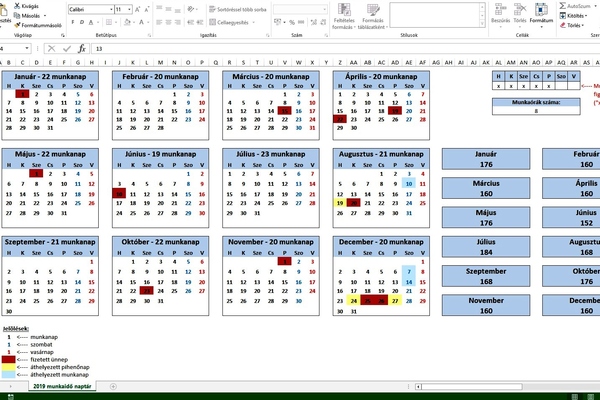This screenshot has width=600, height=400.
Task: Click the light blue December 7 cell
Action: pos(409,272)
